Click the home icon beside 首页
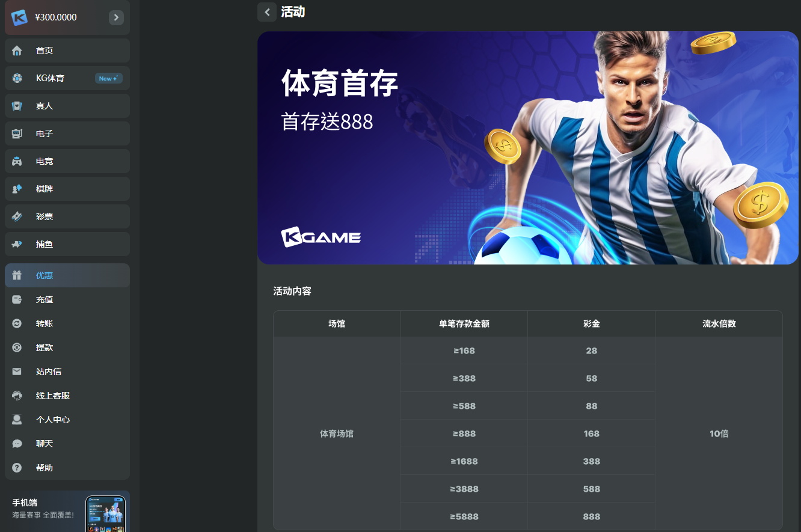The image size is (801, 532). coord(17,50)
